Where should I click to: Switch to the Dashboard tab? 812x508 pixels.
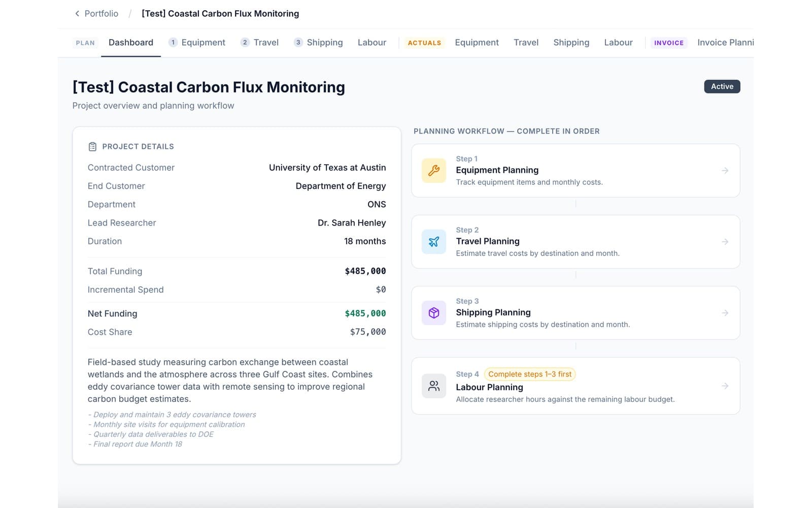131,43
